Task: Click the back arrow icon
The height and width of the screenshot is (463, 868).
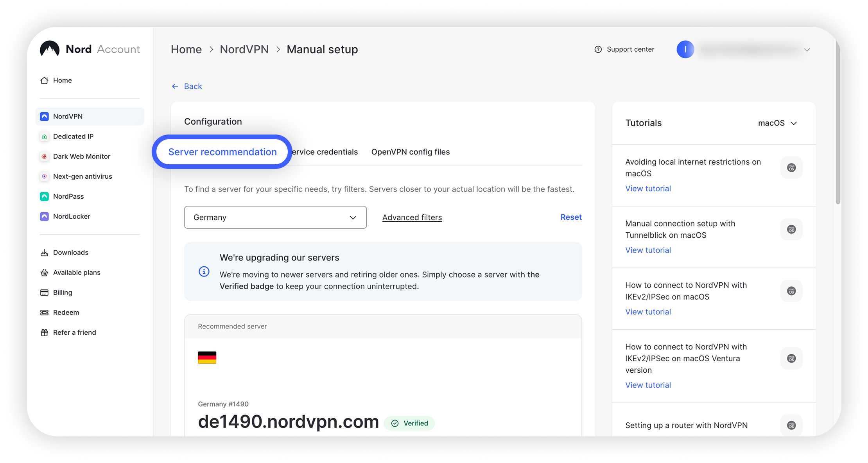Action: click(175, 86)
